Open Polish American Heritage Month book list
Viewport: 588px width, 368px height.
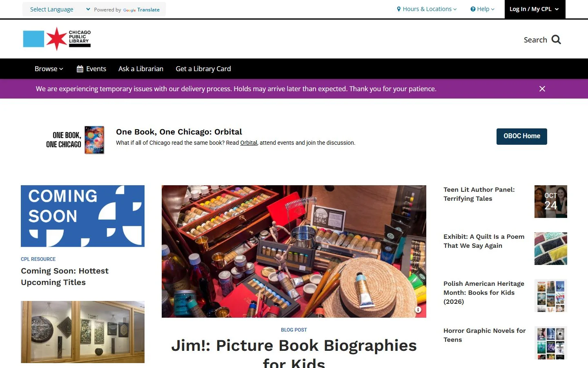pyautogui.click(x=484, y=292)
